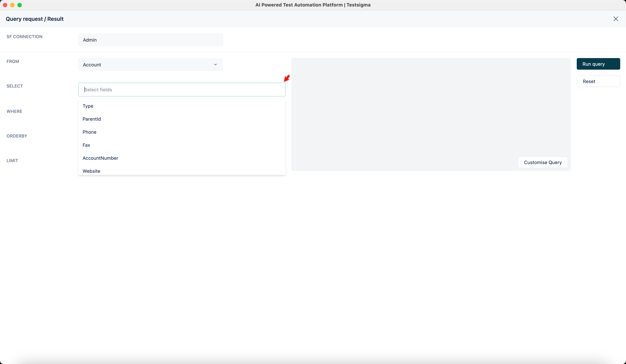
Task: Select Website at the bottom of list
Action: click(x=91, y=171)
